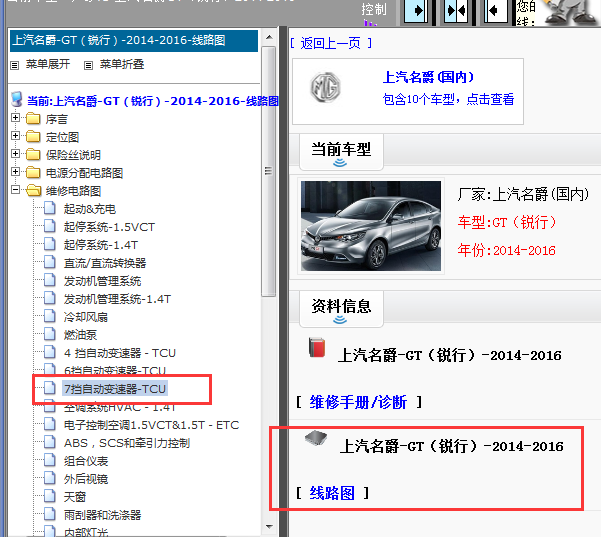Collapse all menus with 菜单折叠
The image size is (601, 537).
pos(122,64)
